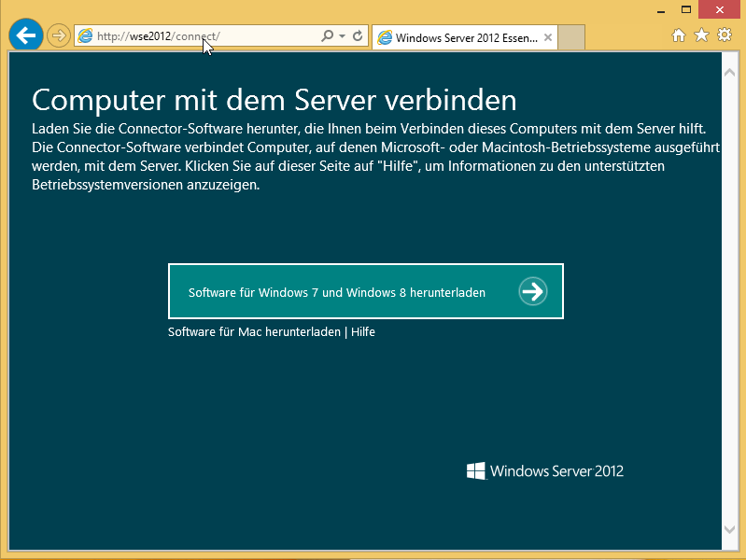Click the search magnifier icon in address bar
Screen dimensions: 746x560
tap(327, 36)
